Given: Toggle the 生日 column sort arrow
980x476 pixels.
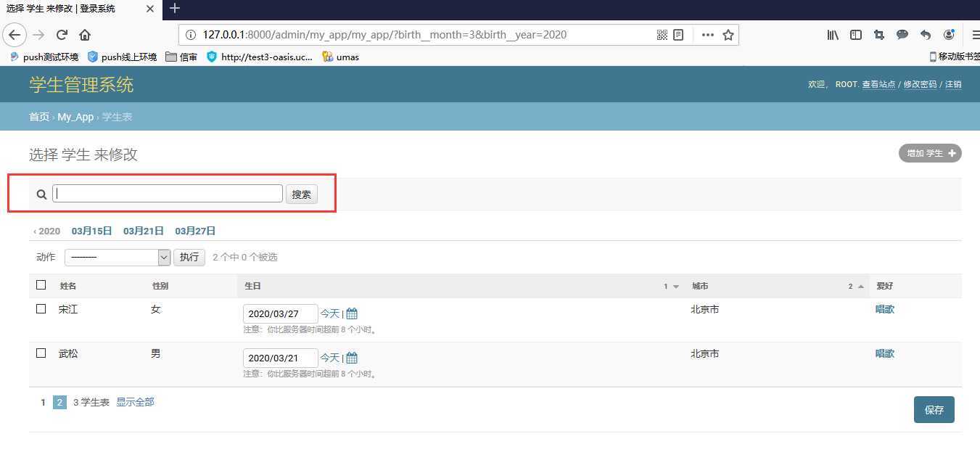Looking at the screenshot, I should point(676,287).
